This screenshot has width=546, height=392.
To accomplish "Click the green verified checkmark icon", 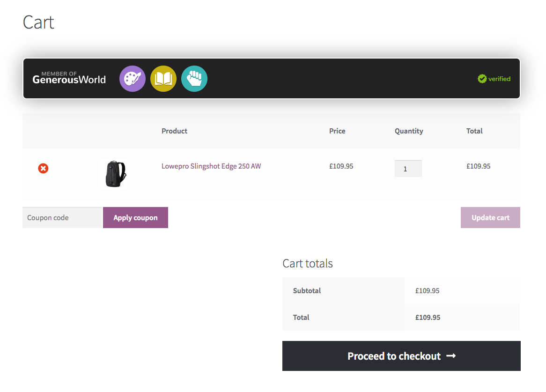I will click(482, 79).
